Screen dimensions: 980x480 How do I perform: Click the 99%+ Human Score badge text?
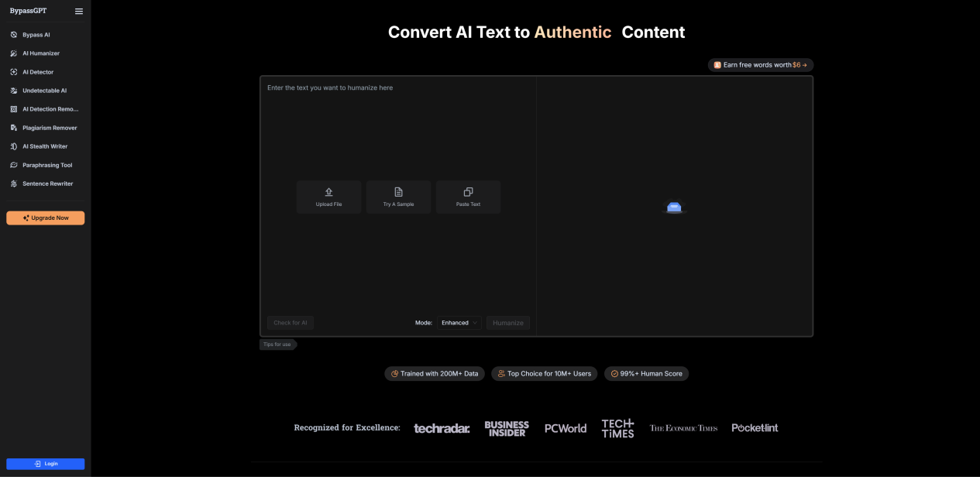click(x=652, y=373)
